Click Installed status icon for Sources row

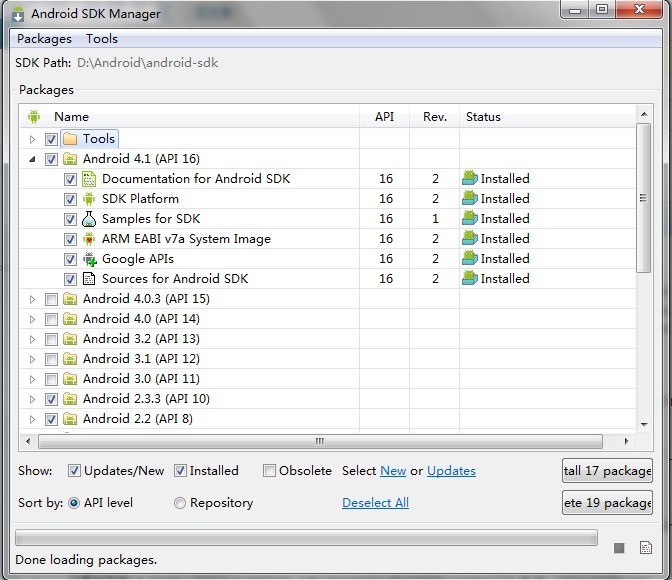470,279
